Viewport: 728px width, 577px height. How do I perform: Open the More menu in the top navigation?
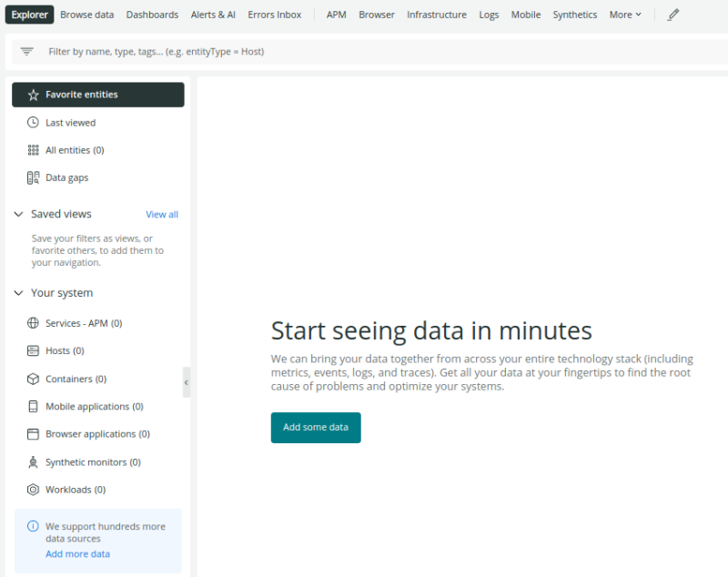pyautogui.click(x=624, y=15)
